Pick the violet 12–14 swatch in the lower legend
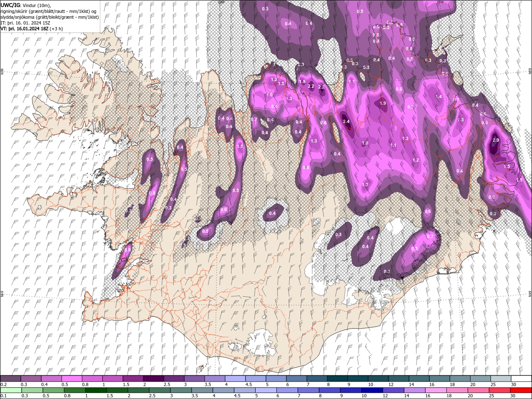This screenshot has height=399, width=532. [x=394, y=390]
